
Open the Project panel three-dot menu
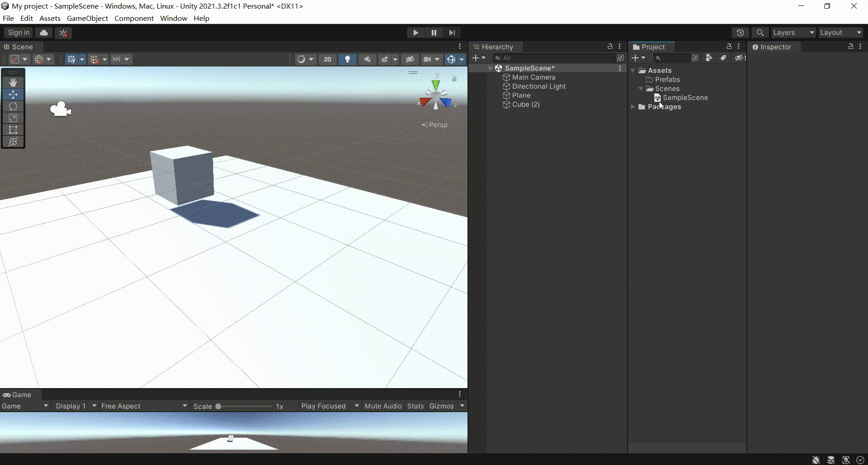tap(739, 47)
